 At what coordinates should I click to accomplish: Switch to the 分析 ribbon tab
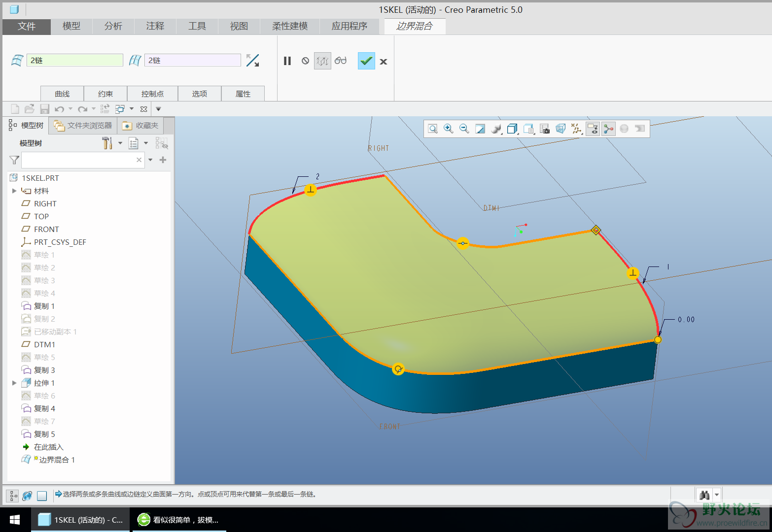(113, 27)
